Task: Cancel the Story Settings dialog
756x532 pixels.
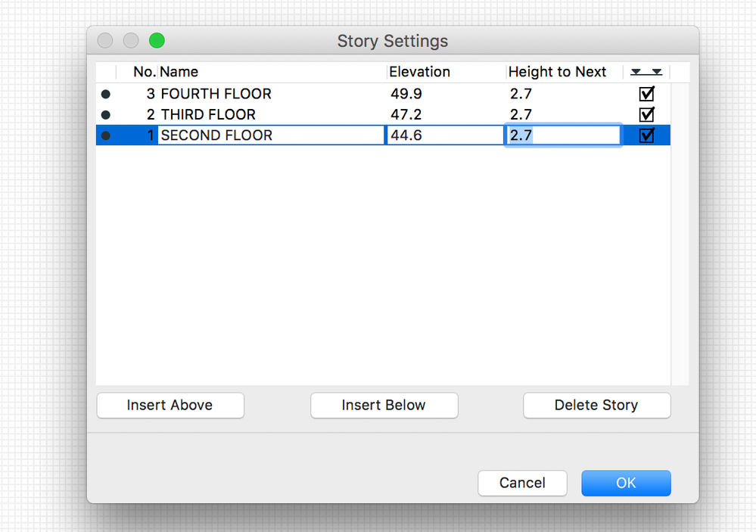Action: 522,483
